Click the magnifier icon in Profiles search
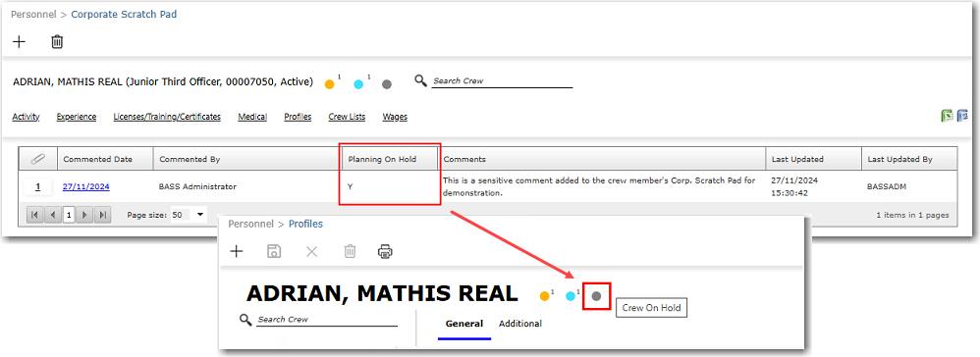This screenshot has height=357, width=980. point(245,320)
